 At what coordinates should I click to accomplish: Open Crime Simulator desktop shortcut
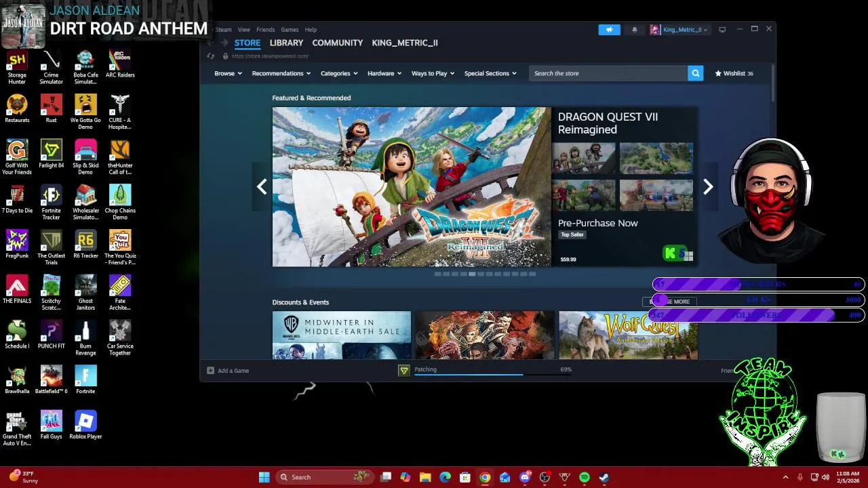[51, 67]
